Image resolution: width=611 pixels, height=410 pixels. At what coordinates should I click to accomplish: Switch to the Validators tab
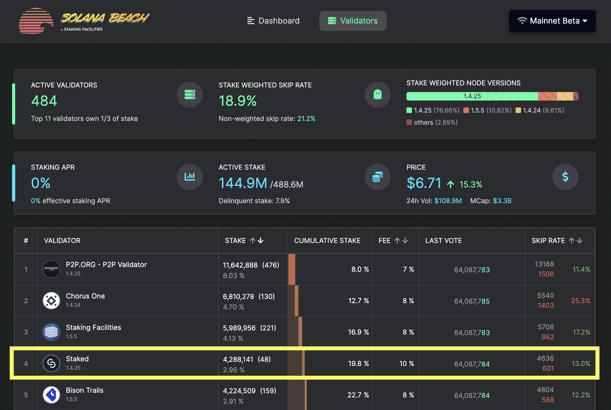(x=352, y=21)
